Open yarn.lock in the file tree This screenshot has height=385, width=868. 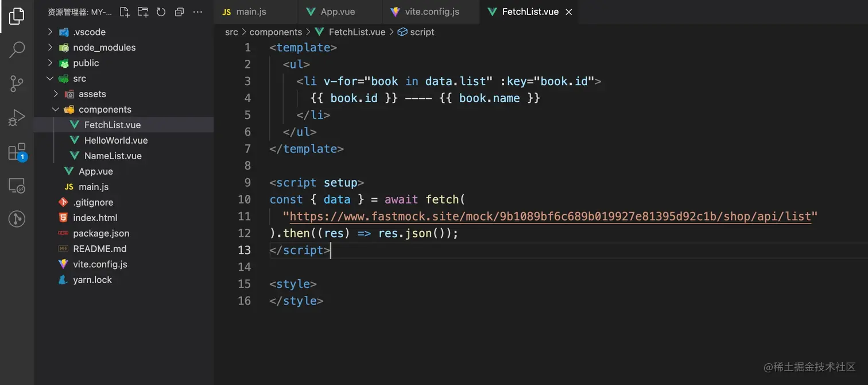click(124, 280)
